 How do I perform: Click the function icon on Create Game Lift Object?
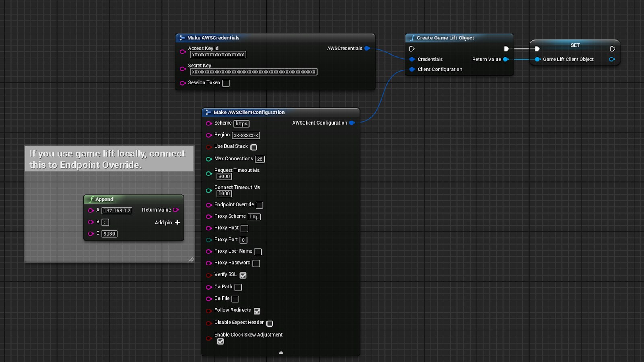point(412,38)
